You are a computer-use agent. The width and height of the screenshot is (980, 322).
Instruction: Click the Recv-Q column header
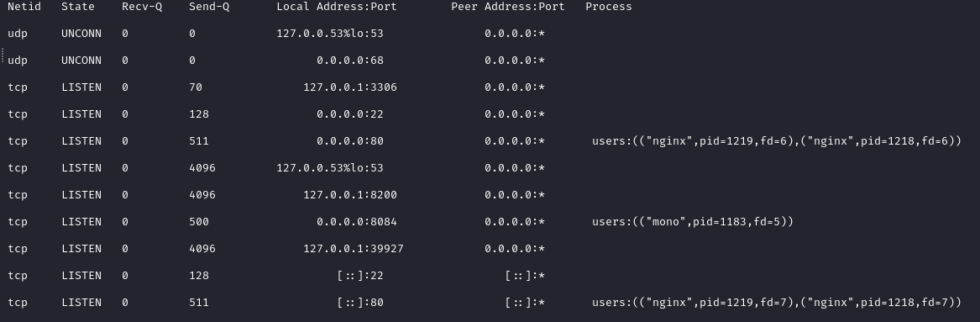[142, 6]
